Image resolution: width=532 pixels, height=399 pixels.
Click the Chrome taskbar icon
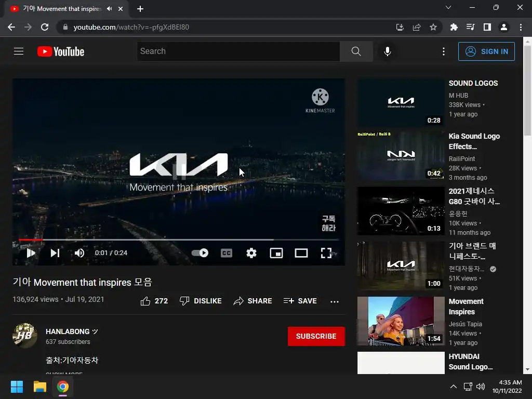(x=62, y=387)
